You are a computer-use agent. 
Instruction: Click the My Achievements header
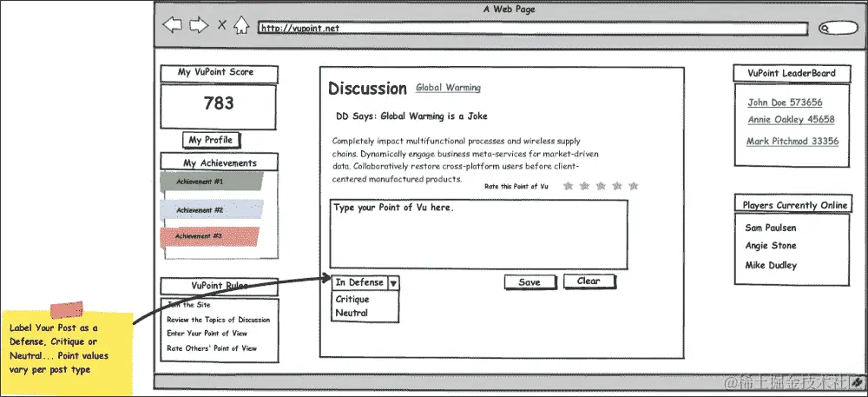[220, 162]
